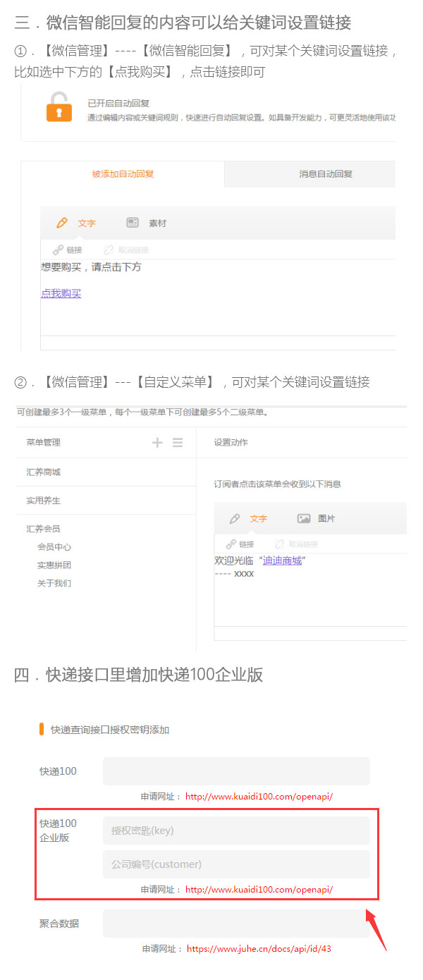Open the juhe.cn application URL link
Screen dimensions: 423x980
(259, 949)
